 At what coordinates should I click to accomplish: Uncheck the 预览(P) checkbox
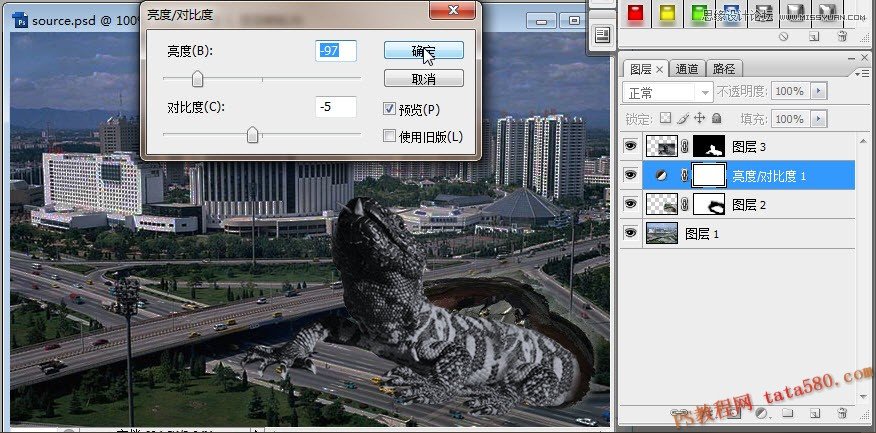[389, 109]
